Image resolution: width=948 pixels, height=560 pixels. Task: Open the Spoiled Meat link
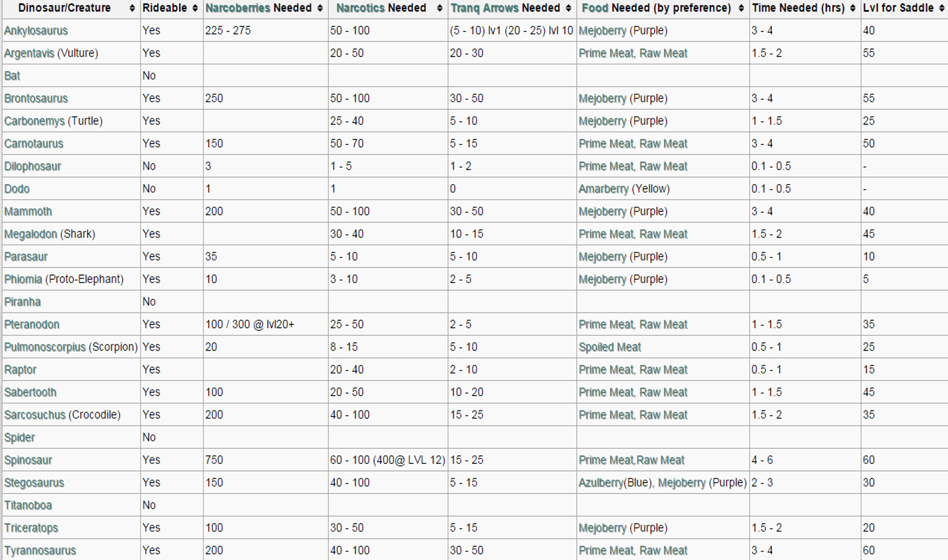click(610, 347)
